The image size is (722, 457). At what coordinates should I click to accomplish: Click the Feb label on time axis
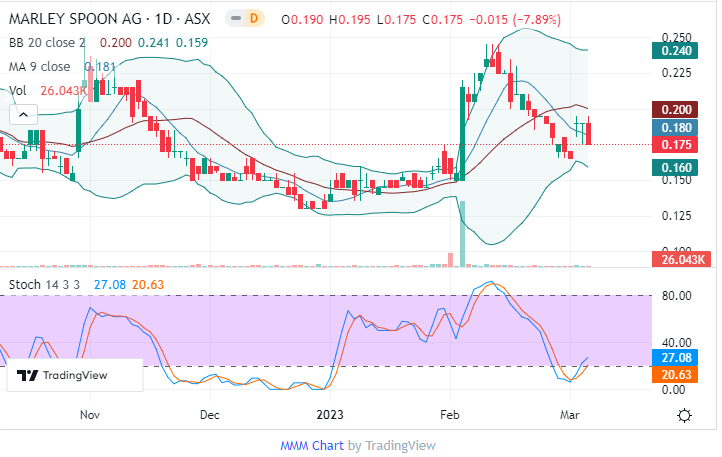(449, 412)
